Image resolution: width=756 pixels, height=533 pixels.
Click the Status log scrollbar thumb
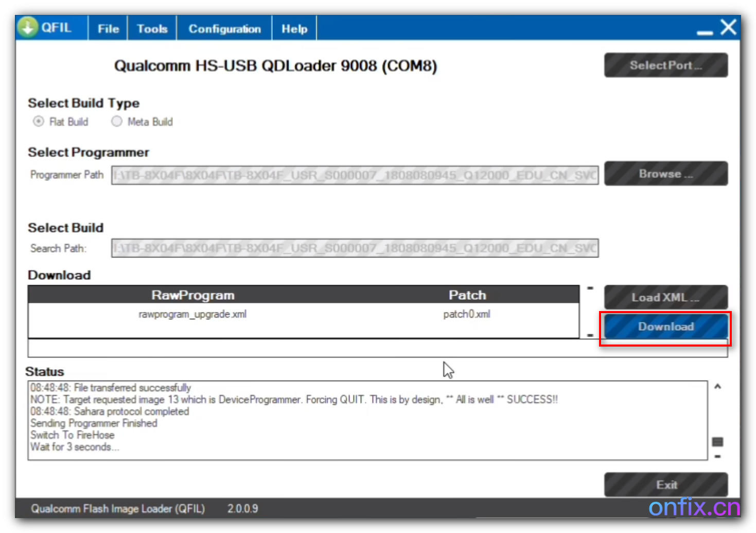(x=717, y=442)
